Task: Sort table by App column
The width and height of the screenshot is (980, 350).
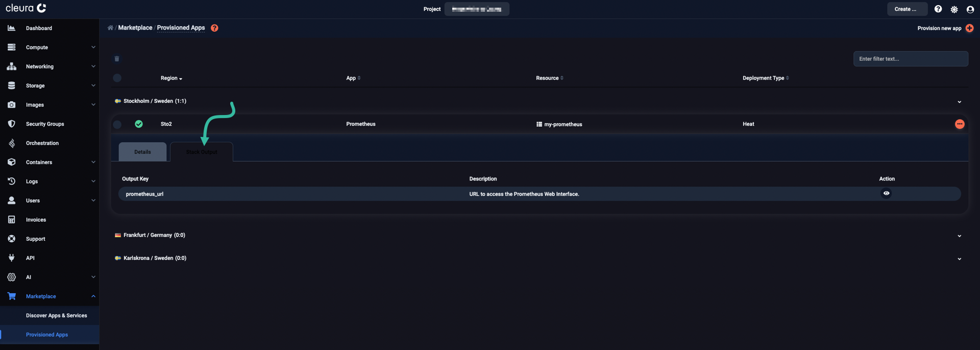Action: click(353, 78)
